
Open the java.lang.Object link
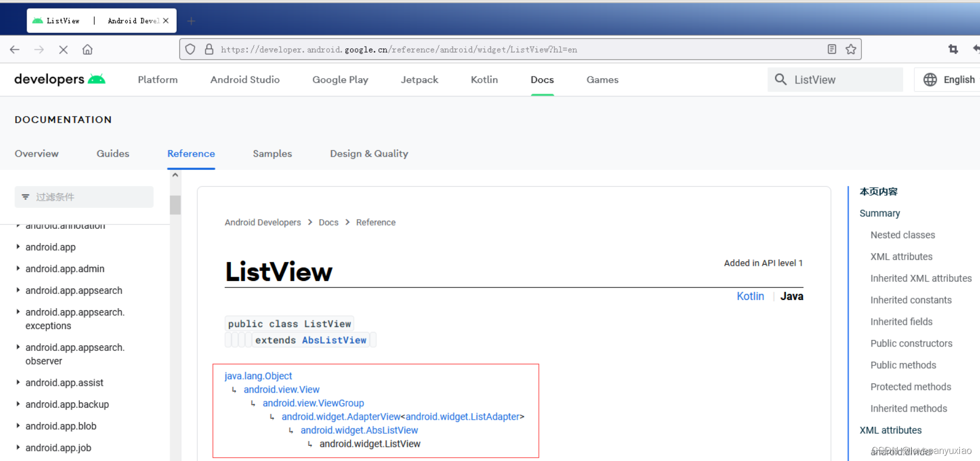[x=258, y=376]
